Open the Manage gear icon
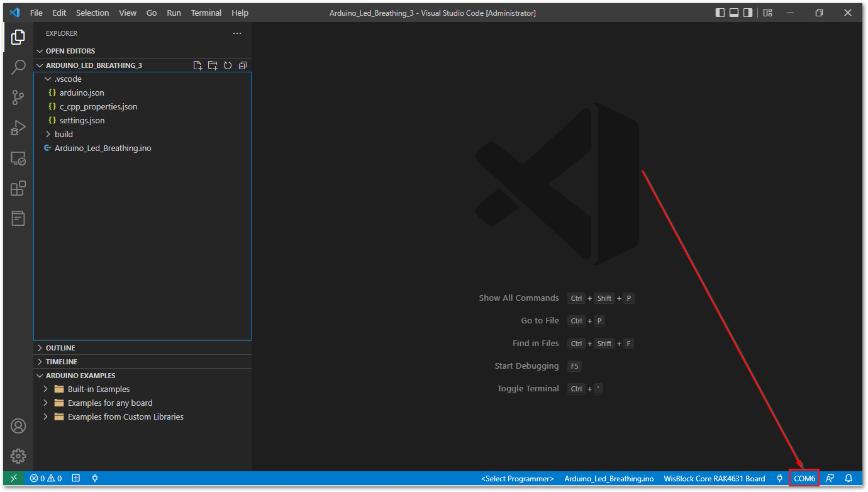 coord(18,456)
